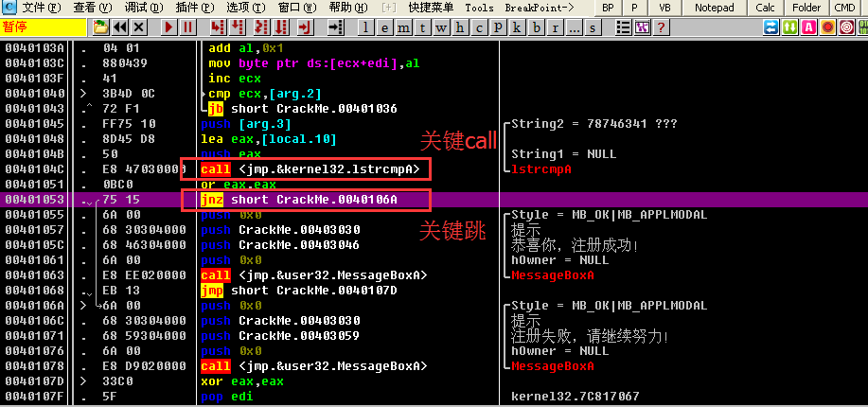868x407 pixels.
Task: Open the appearance options purple icon
Action: 642,27
